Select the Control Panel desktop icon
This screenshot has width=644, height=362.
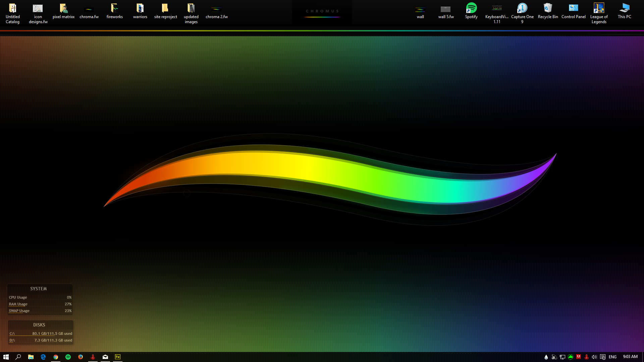pos(573,11)
